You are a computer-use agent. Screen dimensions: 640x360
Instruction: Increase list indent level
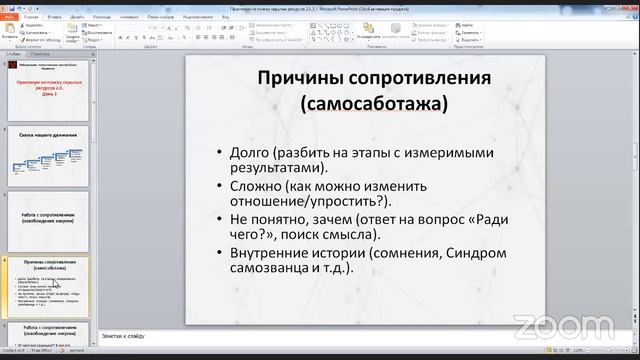coord(231,28)
